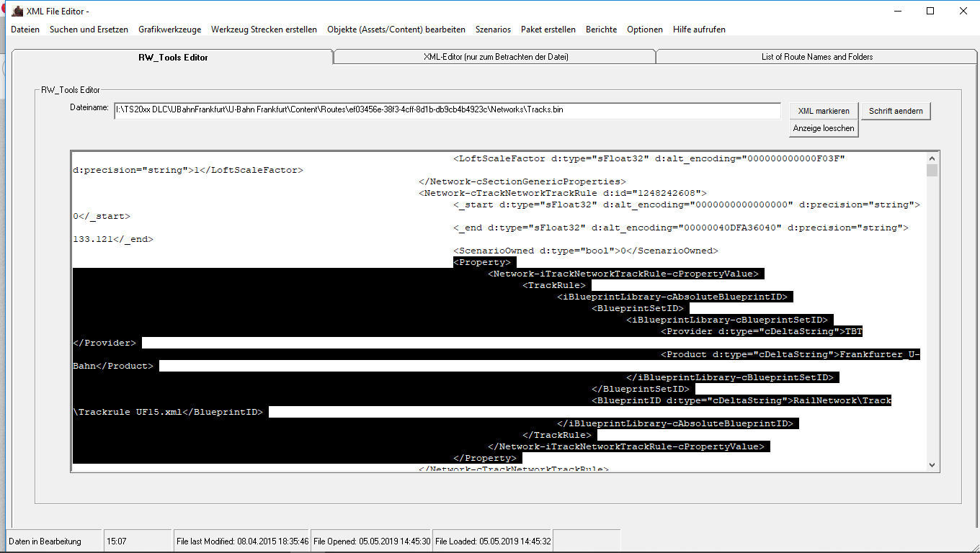Switch to the RW_Tools Editor tab
This screenshot has height=553, width=980.
point(173,57)
